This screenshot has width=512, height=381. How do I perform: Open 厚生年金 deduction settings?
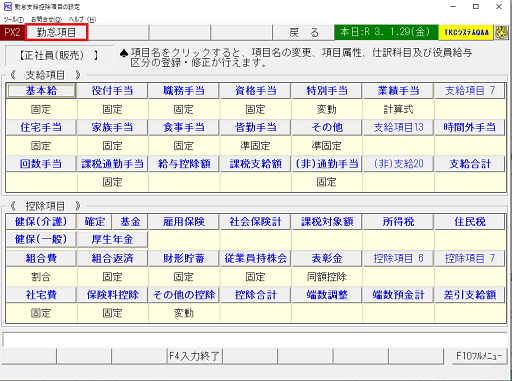click(x=112, y=239)
